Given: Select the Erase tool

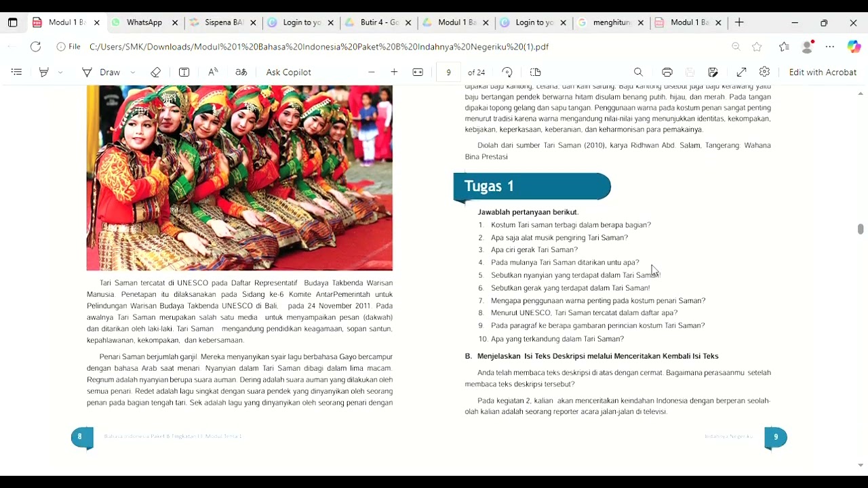Looking at the screenshot, I should 155,72.
